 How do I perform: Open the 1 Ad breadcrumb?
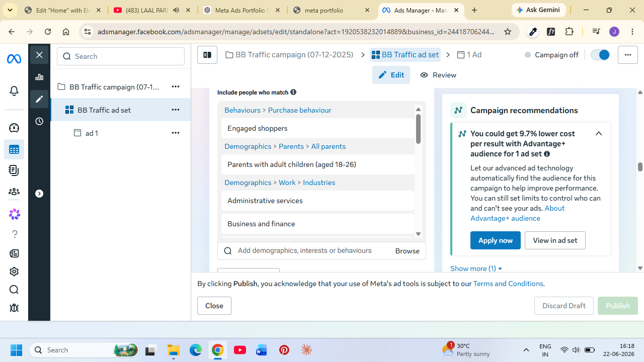[x=469, y=55]
